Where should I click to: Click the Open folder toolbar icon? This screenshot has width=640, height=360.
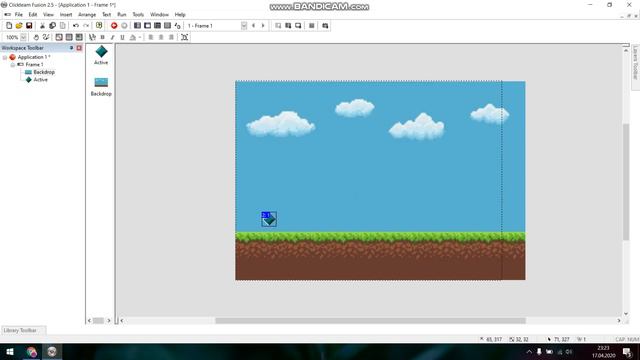tap(19, 25)
